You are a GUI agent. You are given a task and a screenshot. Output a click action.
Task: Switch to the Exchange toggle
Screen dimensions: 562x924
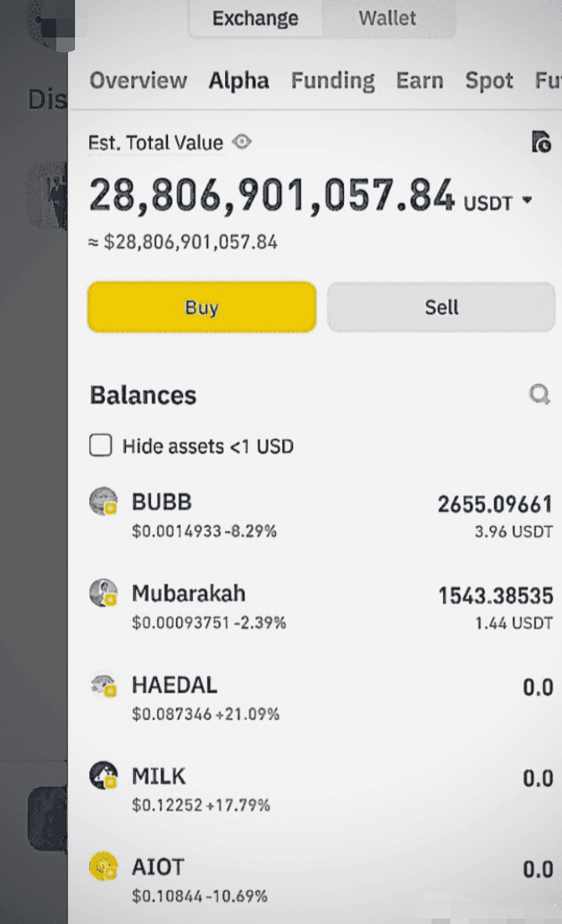tap(256, 18)
